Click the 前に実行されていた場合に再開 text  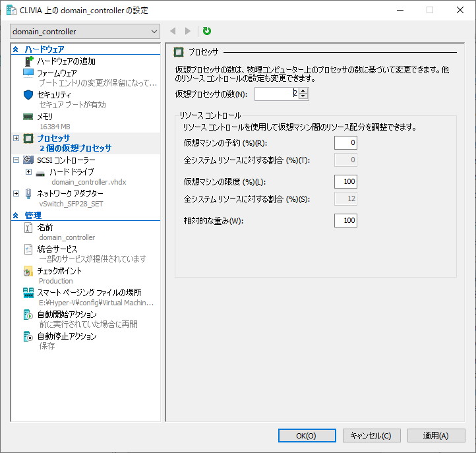(88, 324)
